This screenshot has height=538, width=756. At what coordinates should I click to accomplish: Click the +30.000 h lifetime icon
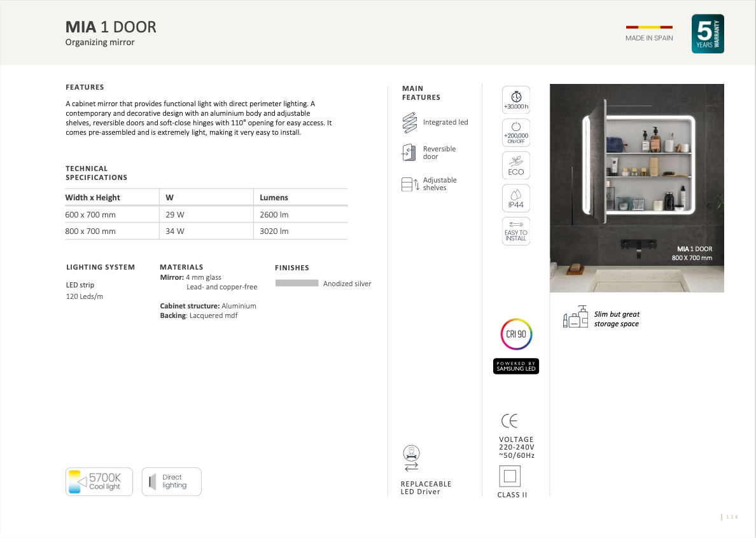[516, 100]
